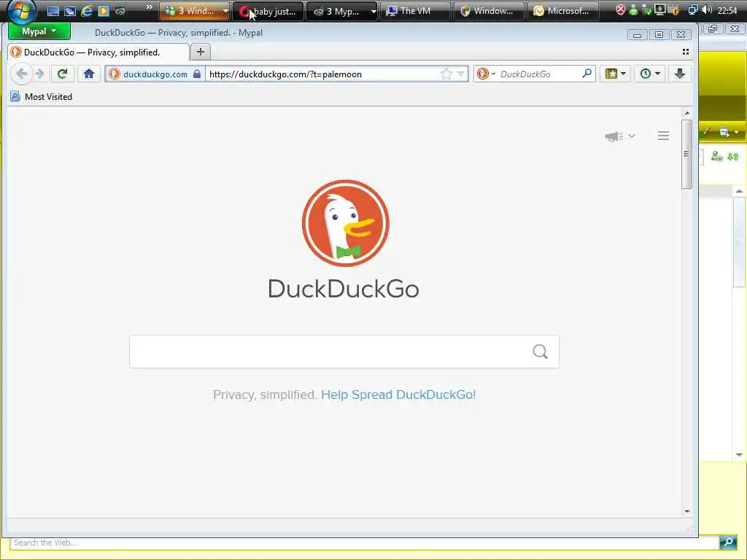Open the Mypal application menu

pyautogui.click(x=39, y=31)
